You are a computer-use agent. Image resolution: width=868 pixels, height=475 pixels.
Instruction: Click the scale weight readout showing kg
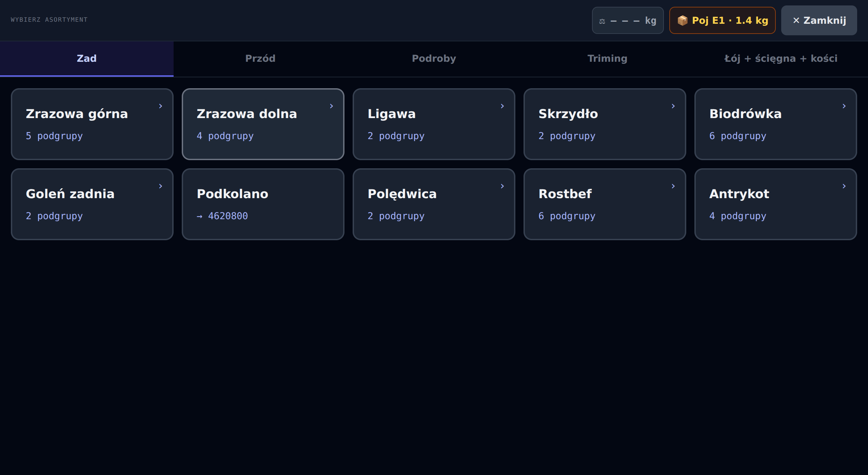628,20
